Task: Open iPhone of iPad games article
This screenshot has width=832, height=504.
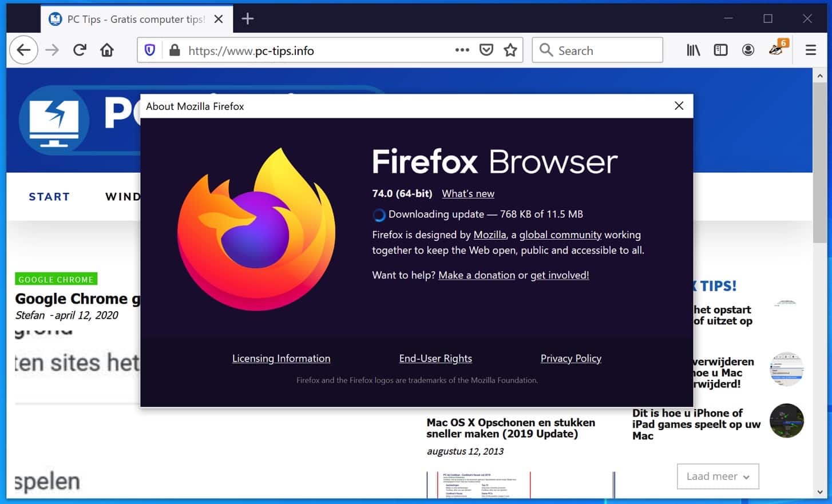Action: (696, 424)
